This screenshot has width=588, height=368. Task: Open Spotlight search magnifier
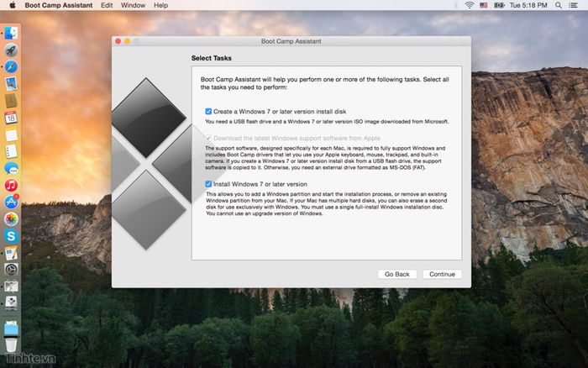coord(559,5)
